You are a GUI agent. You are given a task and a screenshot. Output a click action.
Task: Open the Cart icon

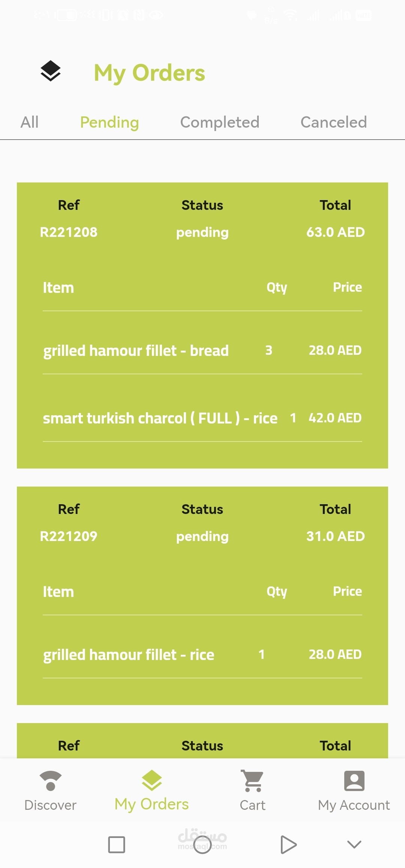252,781
